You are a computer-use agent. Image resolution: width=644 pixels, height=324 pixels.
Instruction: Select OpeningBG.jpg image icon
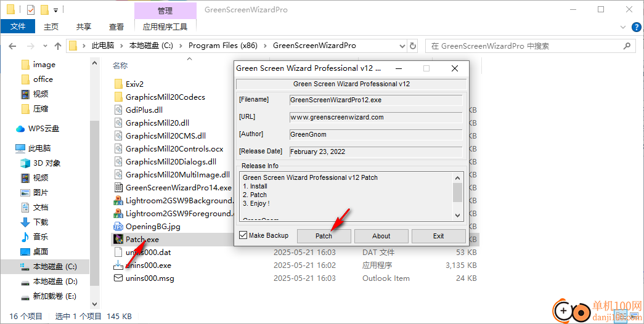(118, 226)
